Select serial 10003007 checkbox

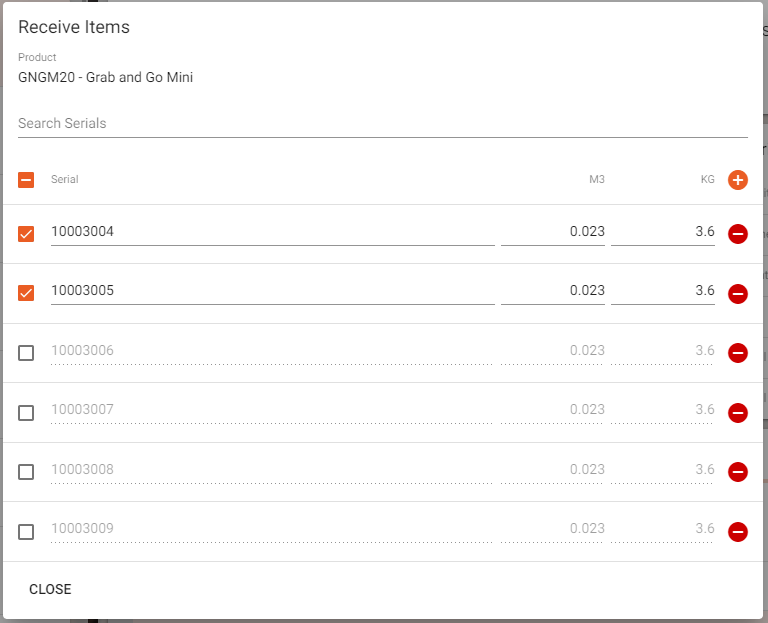click(x=26, y=412)
